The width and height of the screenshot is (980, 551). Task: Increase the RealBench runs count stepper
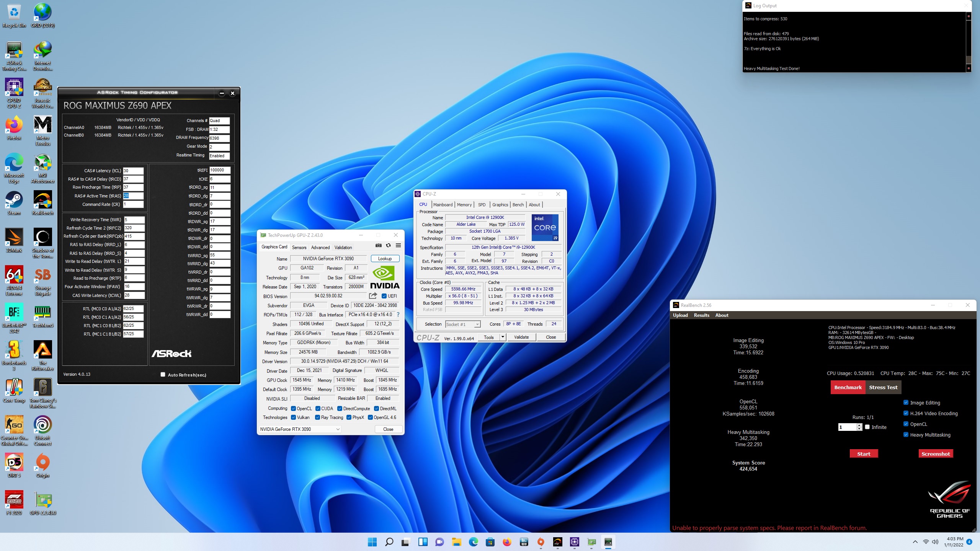point(859,425)
